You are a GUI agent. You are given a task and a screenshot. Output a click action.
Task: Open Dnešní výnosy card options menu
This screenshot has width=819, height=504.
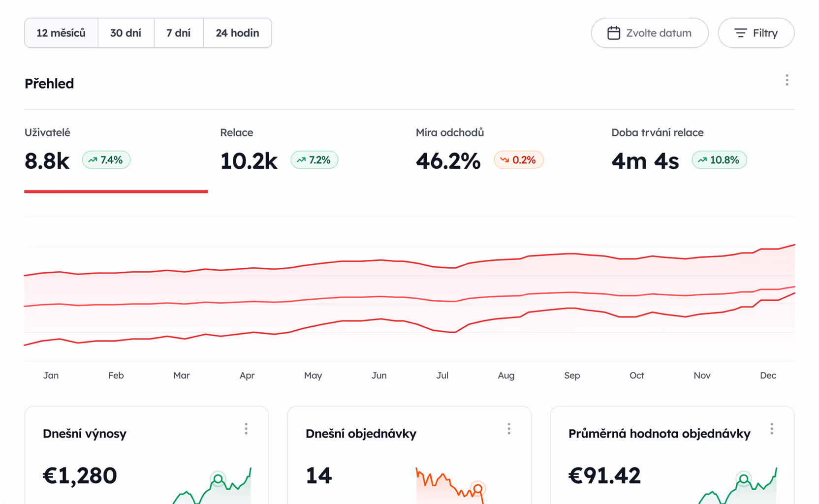coord(246,429)
